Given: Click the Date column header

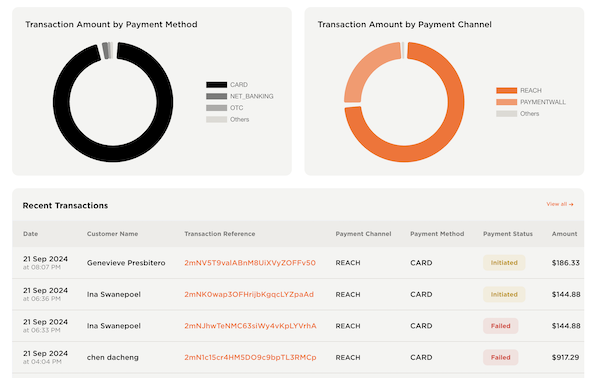Looking at the screenshot, I should click(31, 234).
